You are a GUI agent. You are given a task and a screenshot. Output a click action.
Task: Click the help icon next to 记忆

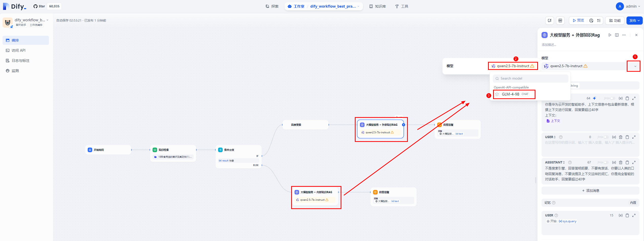point(554,203)
